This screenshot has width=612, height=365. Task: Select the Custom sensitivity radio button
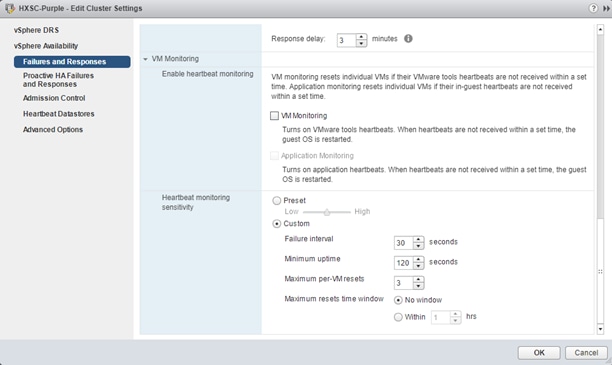click(277, 224)
